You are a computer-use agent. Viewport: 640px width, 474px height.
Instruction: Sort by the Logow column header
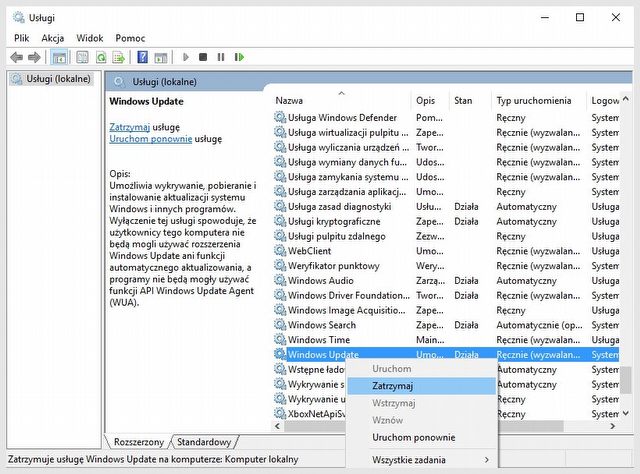click(604, 100)
